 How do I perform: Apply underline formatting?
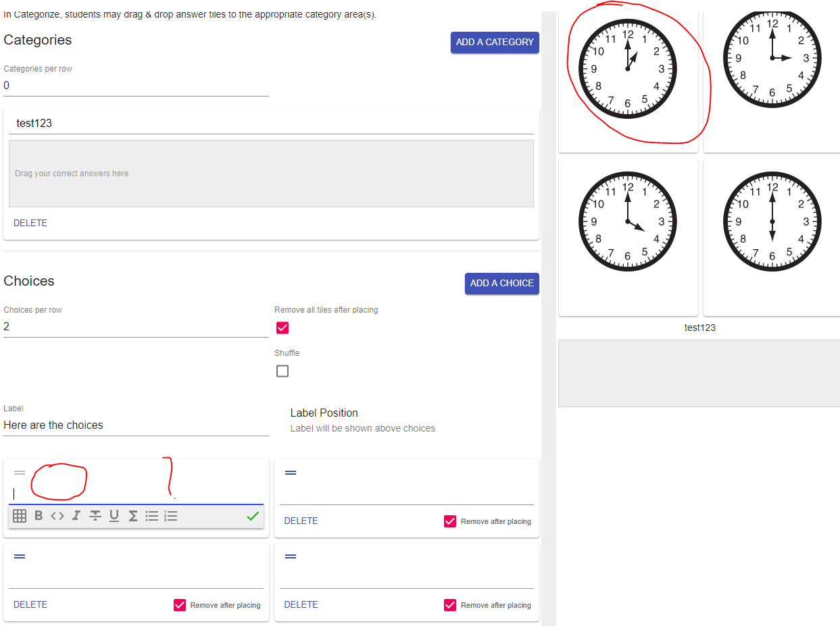114,516
